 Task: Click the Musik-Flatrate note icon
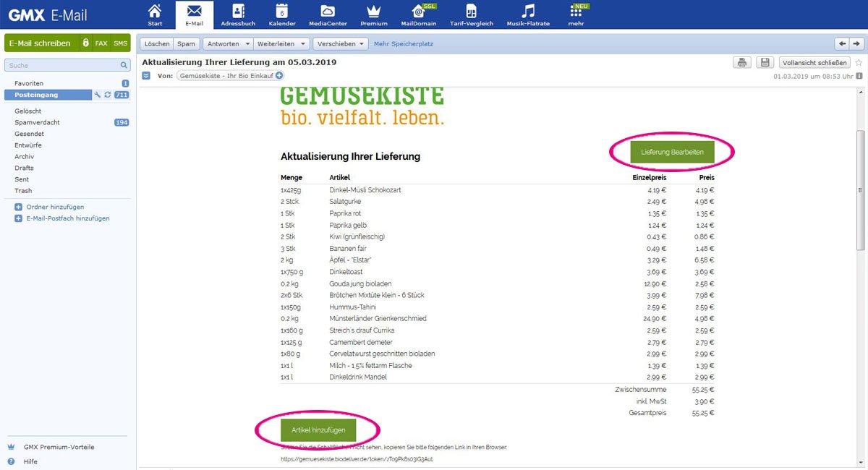(529, 14)
